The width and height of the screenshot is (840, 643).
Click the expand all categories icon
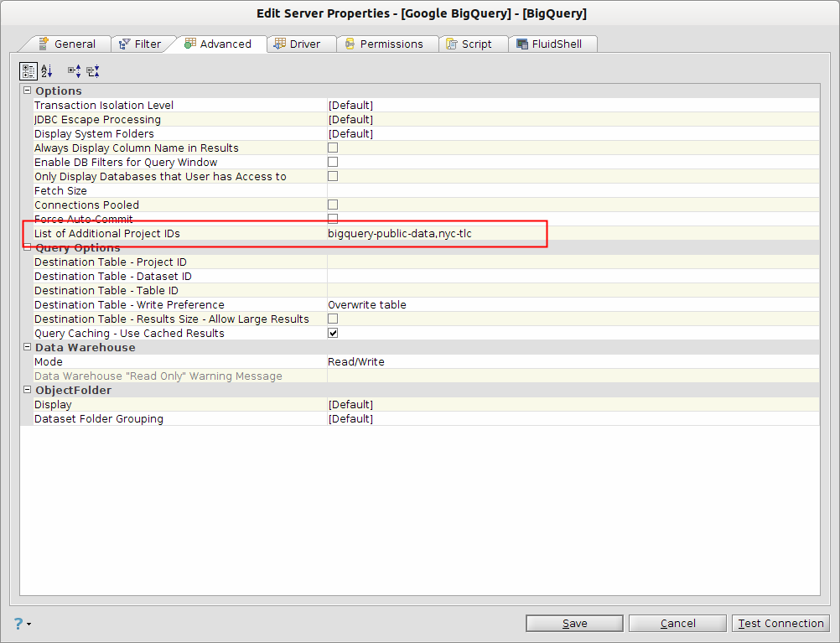(74, 70)
